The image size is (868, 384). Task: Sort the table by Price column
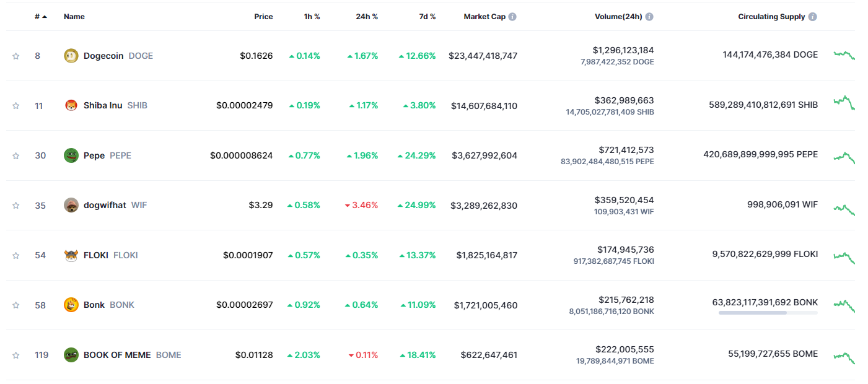pyautogui.click(x=263, y=17)
